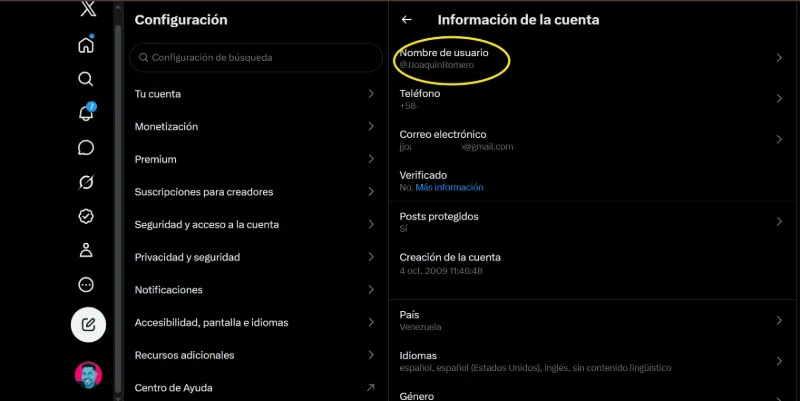Expand País chevron

[x=779, y=320]
